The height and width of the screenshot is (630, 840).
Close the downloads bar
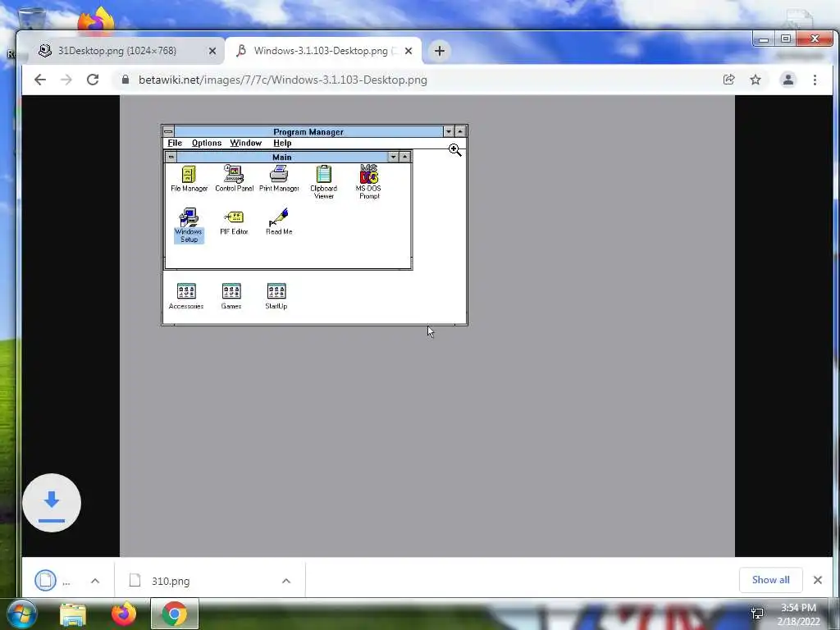click(x=818, y=580)
